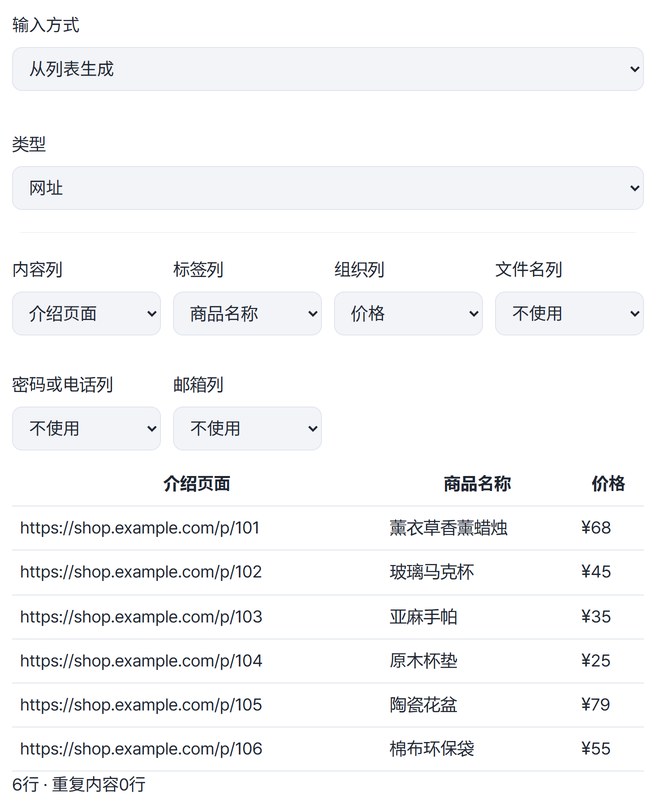Click the 输入方式 field label
Screen dimensions: 656x810
click(x=45, y=25)
